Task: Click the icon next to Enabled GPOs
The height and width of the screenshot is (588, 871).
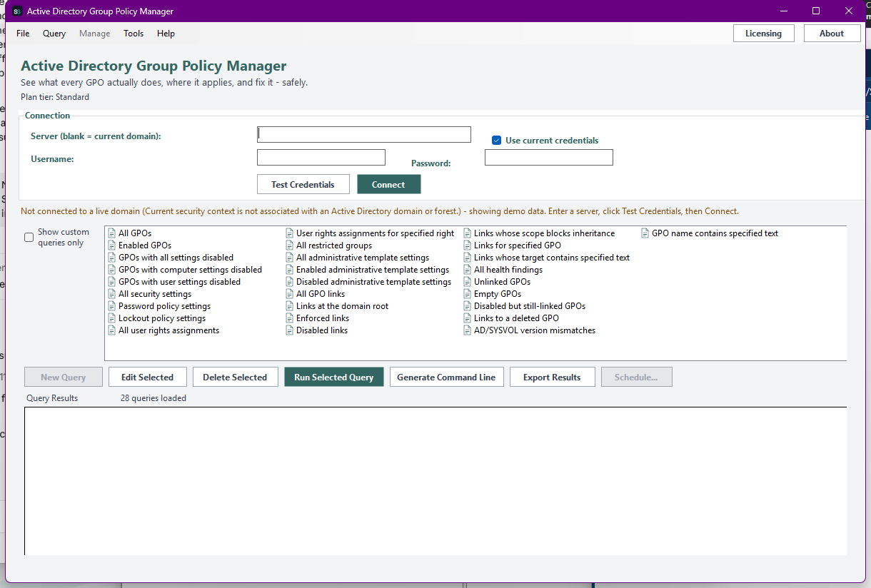Action: click(x=111, y=245)
